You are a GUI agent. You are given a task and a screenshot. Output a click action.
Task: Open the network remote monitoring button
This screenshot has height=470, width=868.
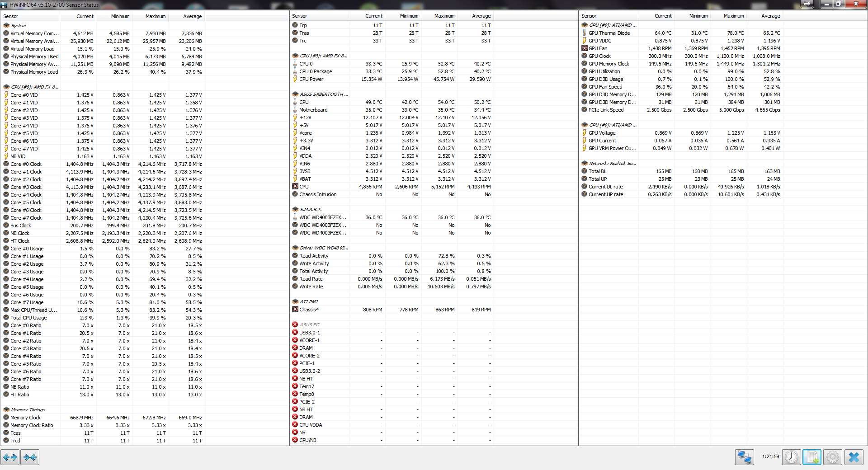744,457
